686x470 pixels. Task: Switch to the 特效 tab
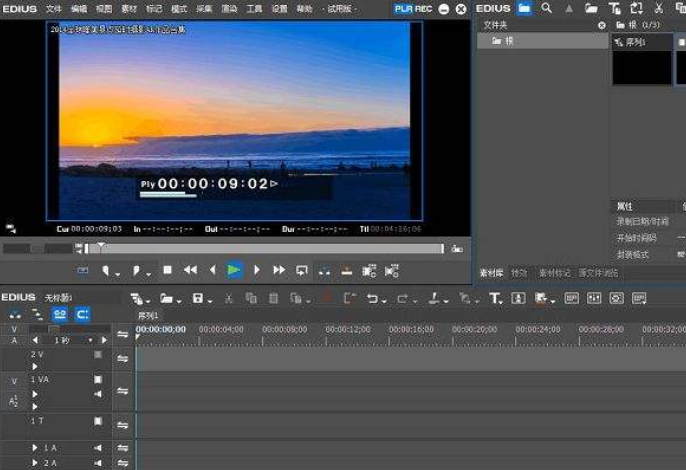[x=519, y=272]
